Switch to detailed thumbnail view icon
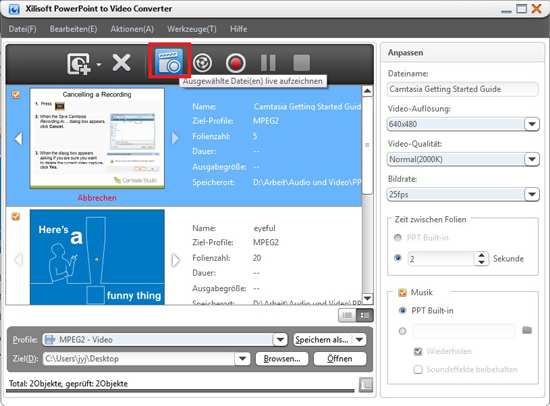This screenshot has width=550, height=406. [x=365, y=315]
